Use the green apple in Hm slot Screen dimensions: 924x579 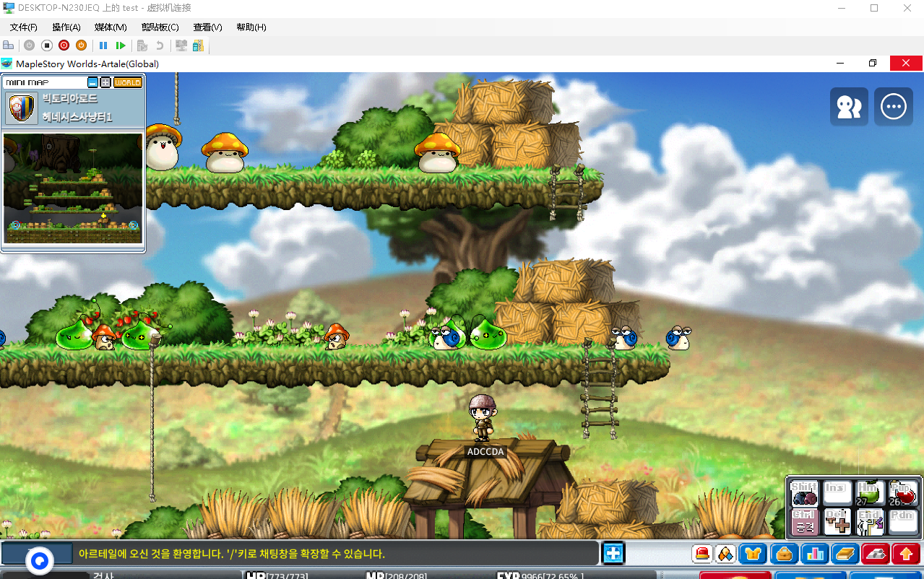click(870, 494)
